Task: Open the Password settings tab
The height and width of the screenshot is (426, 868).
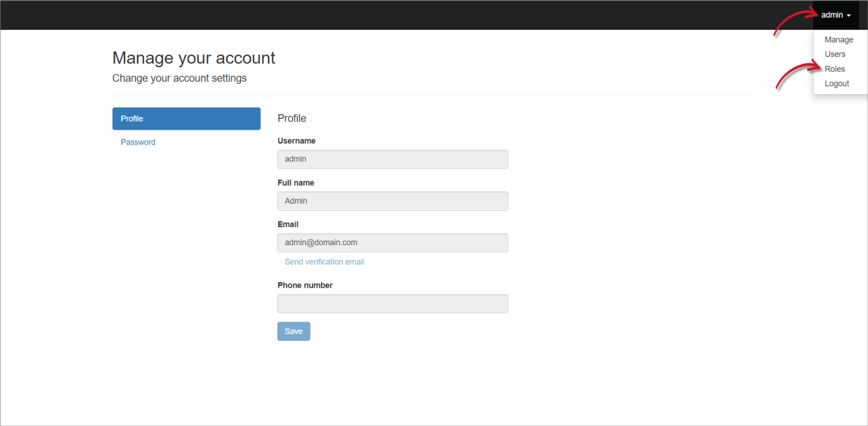Action: tap(137, 142)
